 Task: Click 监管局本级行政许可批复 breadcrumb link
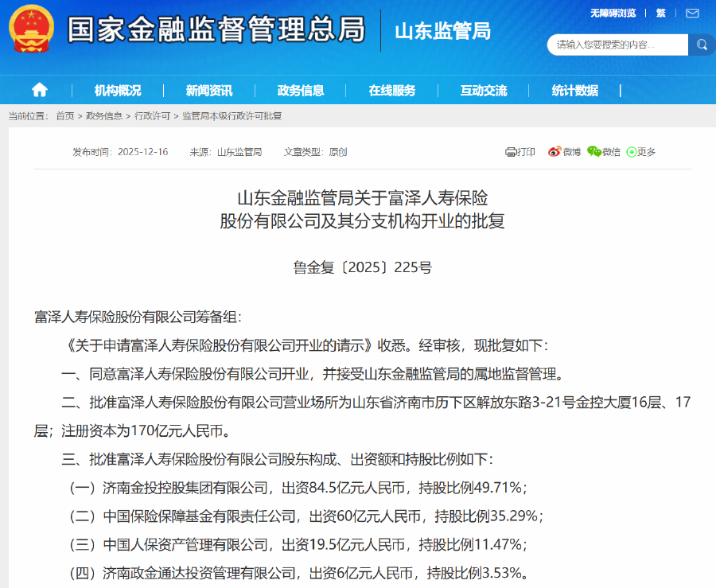pyautogui.click(x=232, y=116)
